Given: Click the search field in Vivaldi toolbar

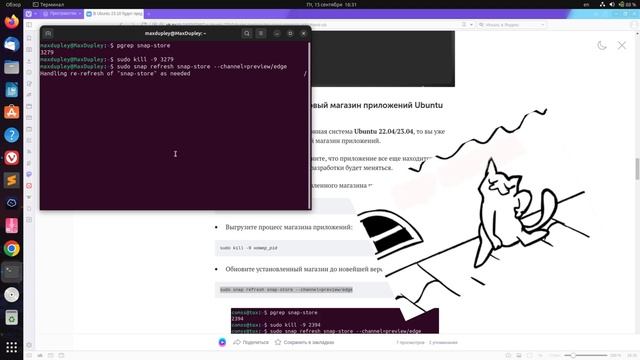Looking at the screenshot, I should tap(511, 25).
